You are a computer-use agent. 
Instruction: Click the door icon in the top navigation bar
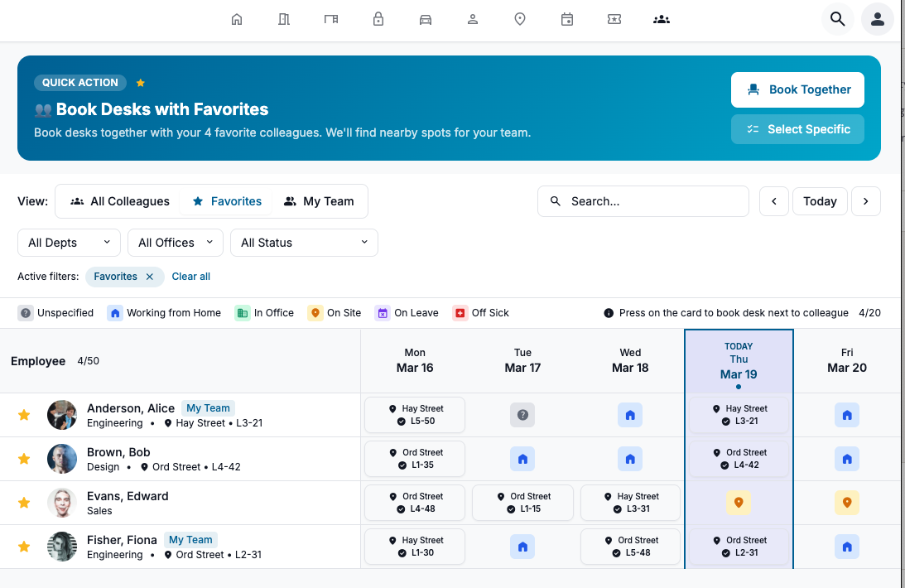(x=331, y=19)
